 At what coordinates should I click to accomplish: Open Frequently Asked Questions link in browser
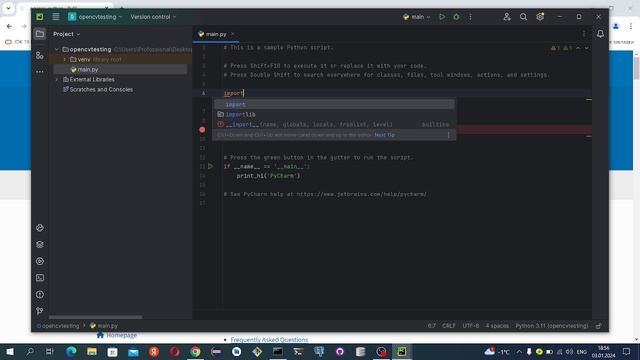tap(269, 340)
